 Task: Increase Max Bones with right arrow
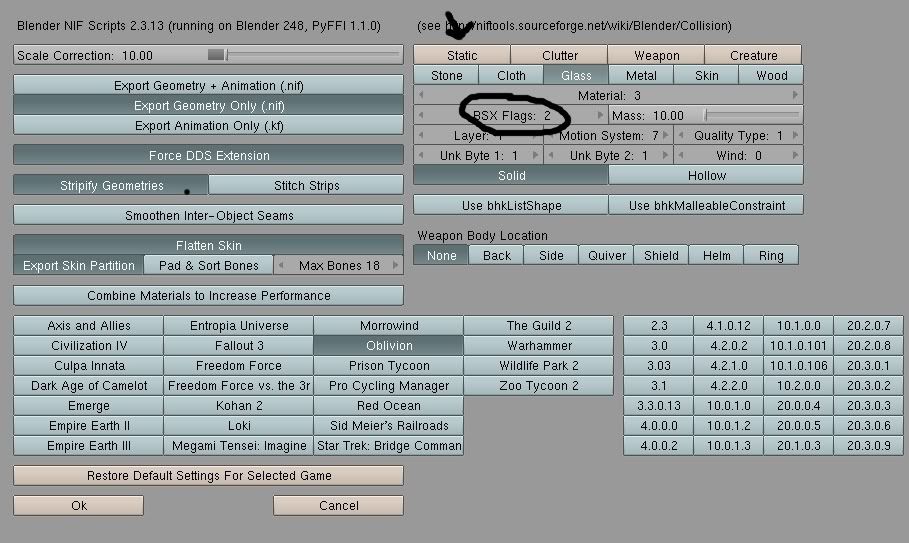pyautogui.click(x=396, y=265)
